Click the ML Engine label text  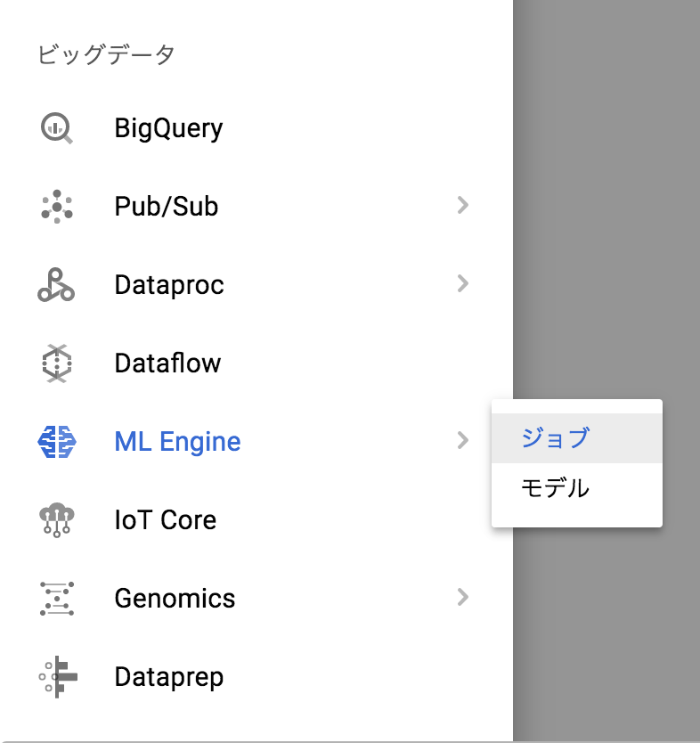point(177,442)
